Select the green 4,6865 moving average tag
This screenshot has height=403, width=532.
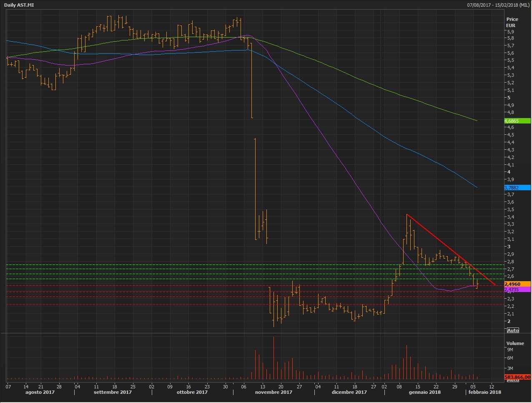[x=517, y=121]
